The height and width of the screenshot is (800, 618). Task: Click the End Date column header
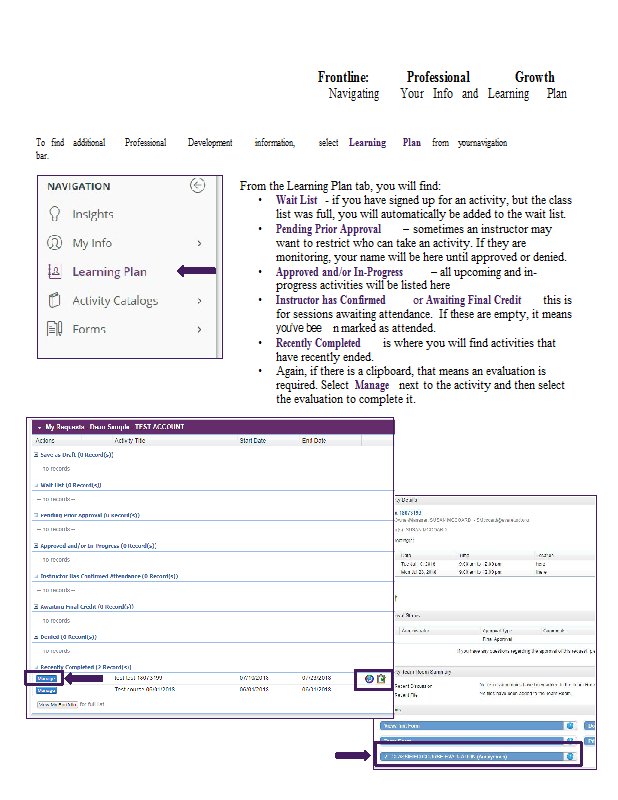click(314, 440)
